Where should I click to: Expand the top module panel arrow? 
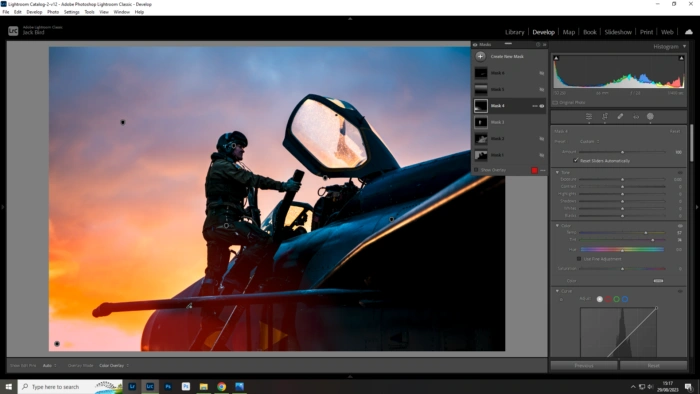pos(350,19)
